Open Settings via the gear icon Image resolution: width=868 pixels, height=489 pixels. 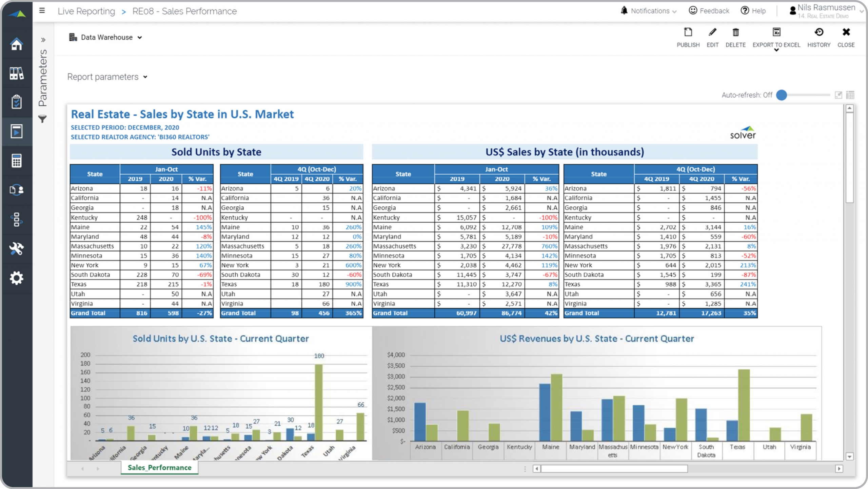[17, 278]
